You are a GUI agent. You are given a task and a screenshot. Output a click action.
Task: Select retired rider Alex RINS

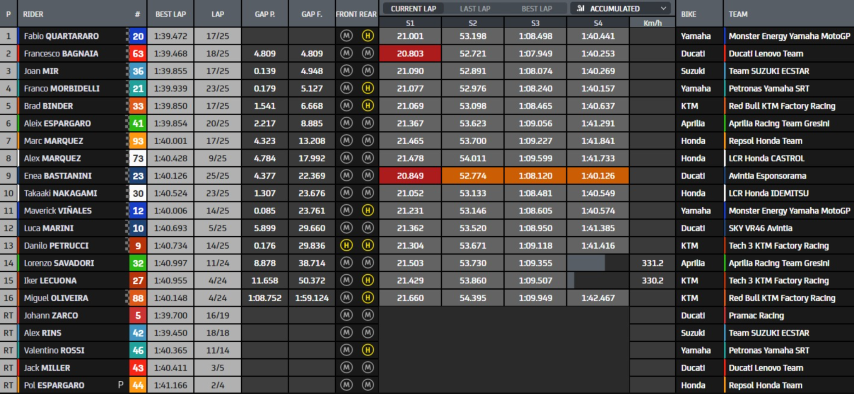coord(42,332)
